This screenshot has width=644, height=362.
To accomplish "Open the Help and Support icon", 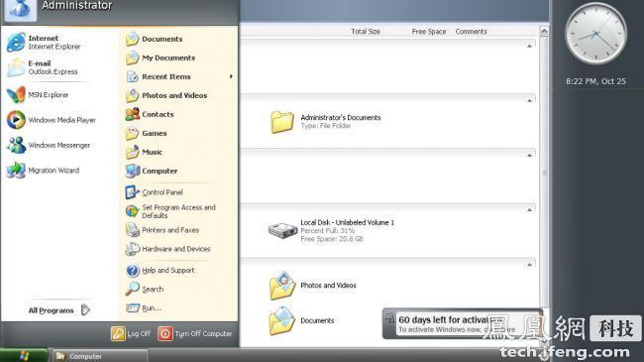I will click(x=132, y=271).
